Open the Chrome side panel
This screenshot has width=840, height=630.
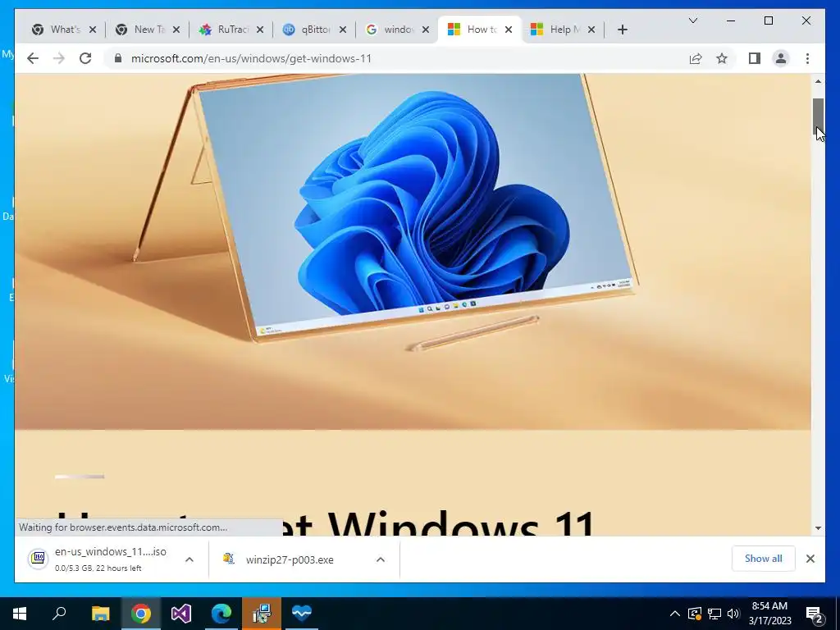755,58
